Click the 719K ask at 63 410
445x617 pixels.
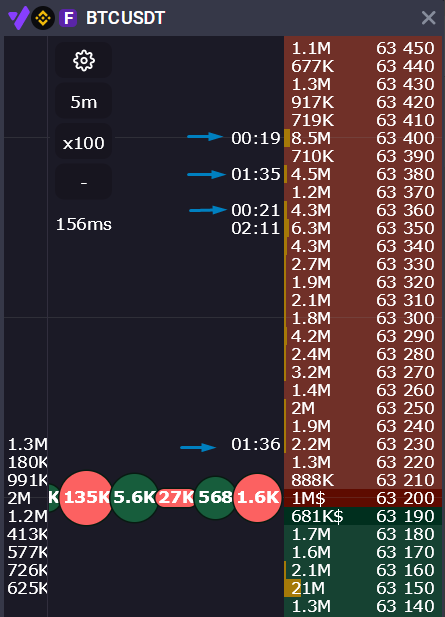363,120
